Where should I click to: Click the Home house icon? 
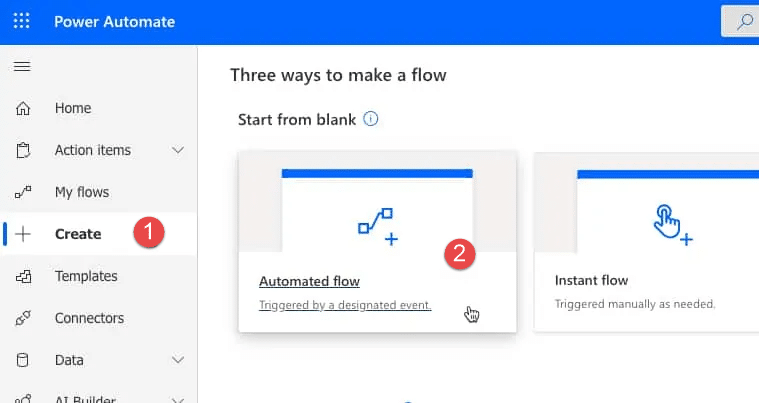click(x=23, y=108)
